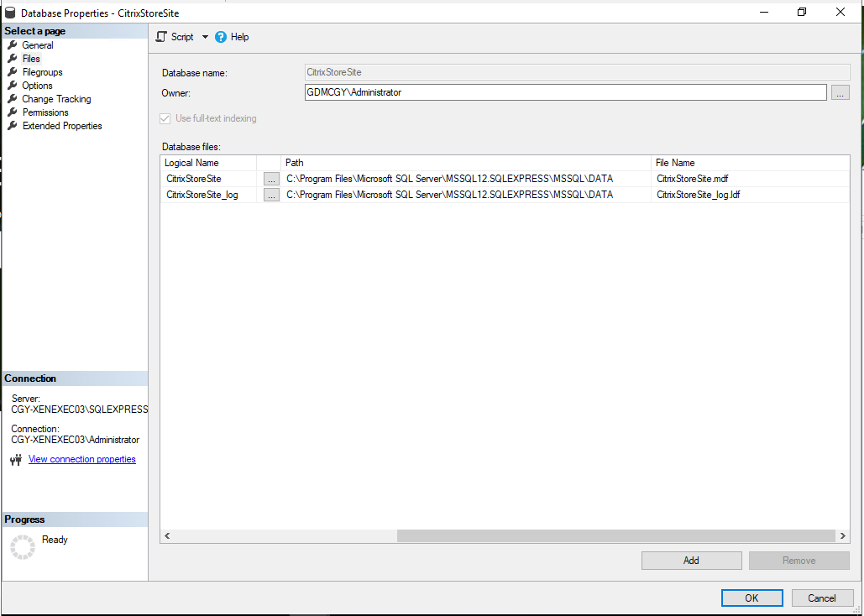Click the Ready status text
This screenshot has width=864, height=616.
coord(55,540)
